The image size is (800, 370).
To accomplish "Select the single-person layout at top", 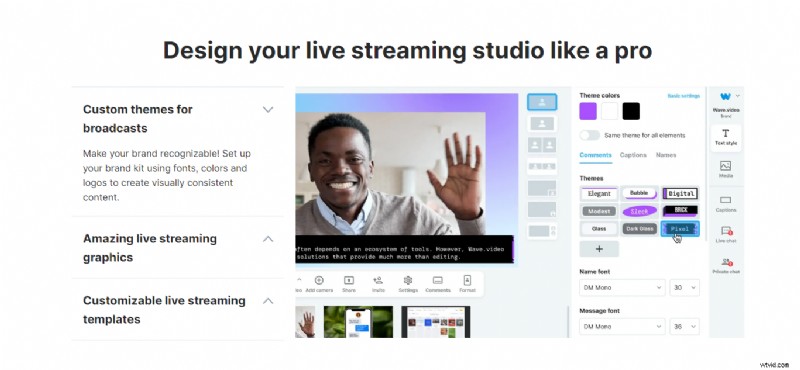I will click(x=542, y=102).
